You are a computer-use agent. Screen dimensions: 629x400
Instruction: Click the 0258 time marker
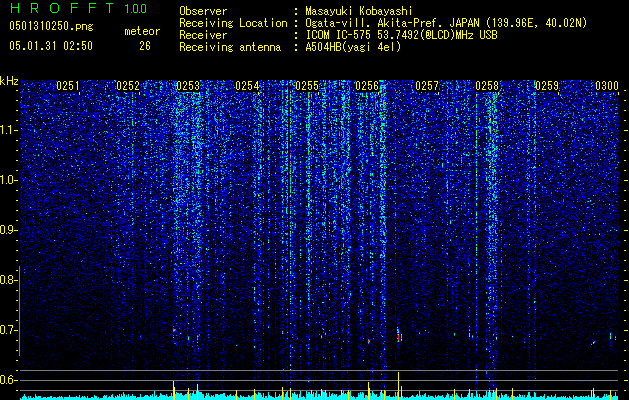coord(487,86)
